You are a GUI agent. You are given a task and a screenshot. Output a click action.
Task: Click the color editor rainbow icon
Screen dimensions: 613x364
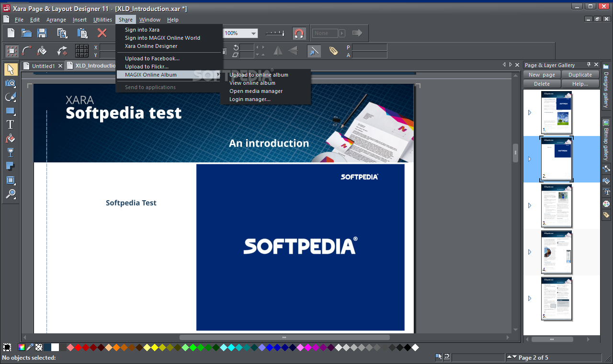coord(22,347)
